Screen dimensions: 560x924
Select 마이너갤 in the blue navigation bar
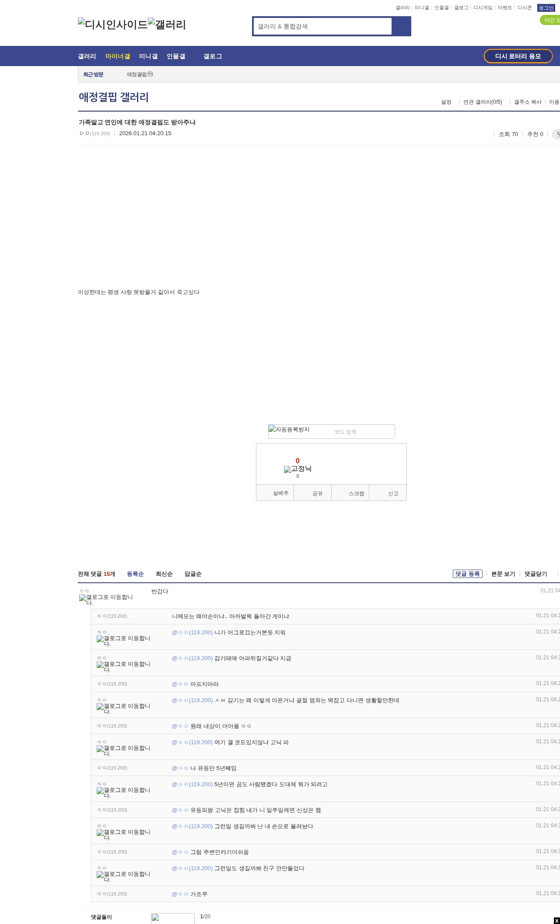pyautogui.click(x=118, y=56)
